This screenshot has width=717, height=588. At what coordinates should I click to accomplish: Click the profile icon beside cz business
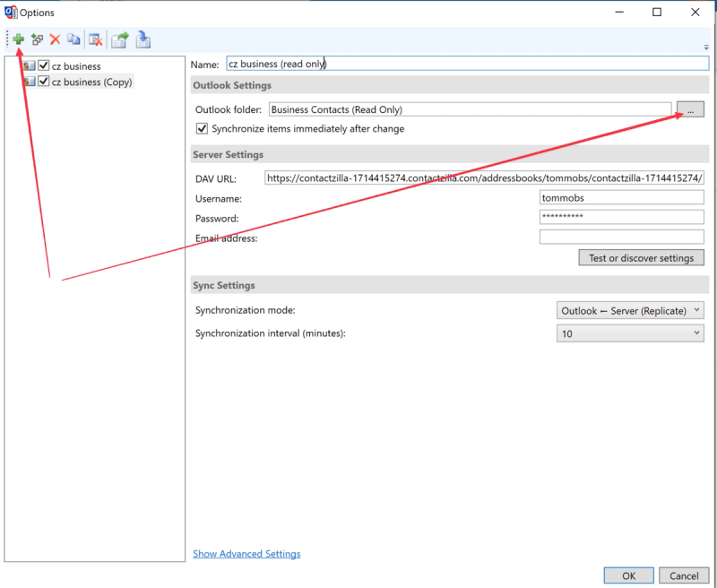29,65
